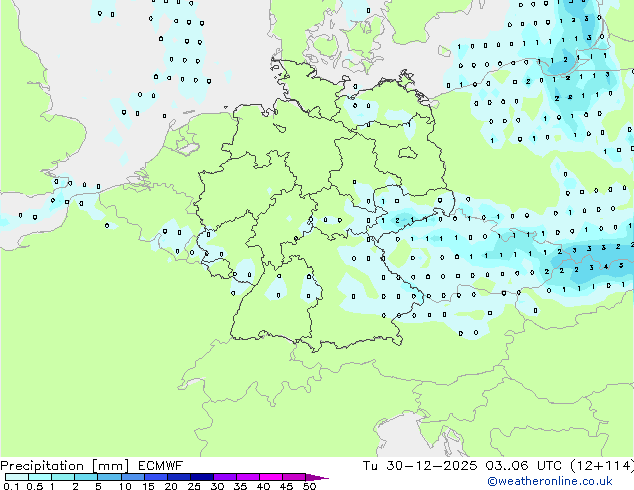The image size is (634, 490).
Task: Click the 'Precipitation' title word
Action: 42,466
